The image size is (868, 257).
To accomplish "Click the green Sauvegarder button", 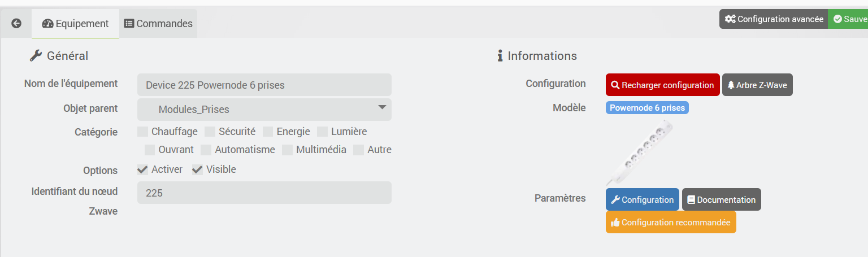I will (849, 19).
